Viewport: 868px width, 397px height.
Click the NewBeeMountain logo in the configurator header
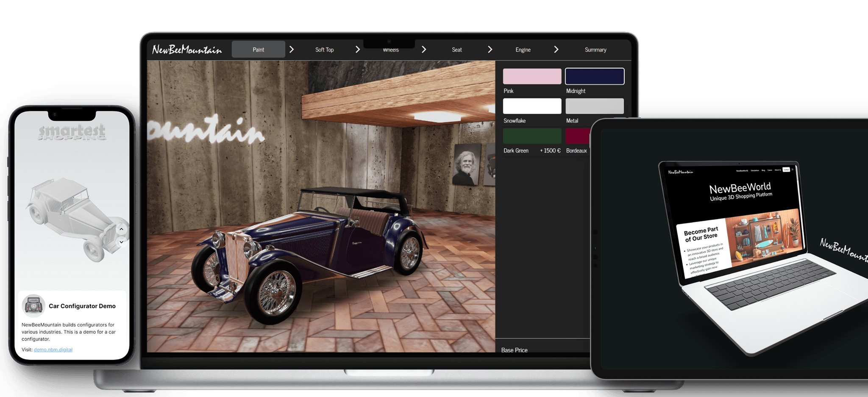tap(187, 50)
